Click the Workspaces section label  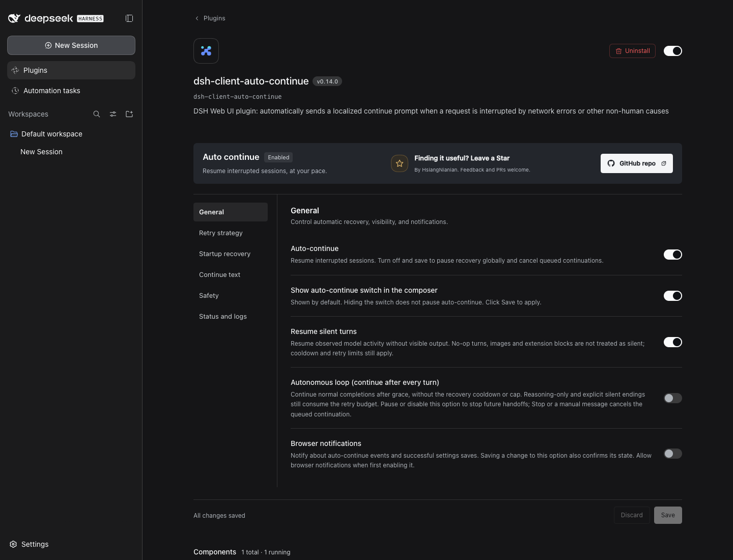pyautogui.click(x=29, y=114)
